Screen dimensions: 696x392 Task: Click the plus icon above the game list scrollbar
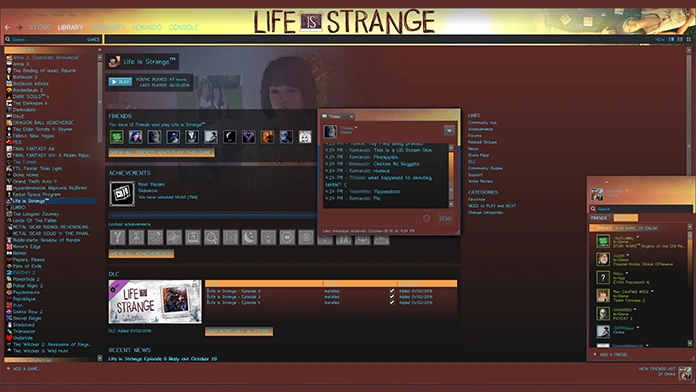(x=99, y=50)
